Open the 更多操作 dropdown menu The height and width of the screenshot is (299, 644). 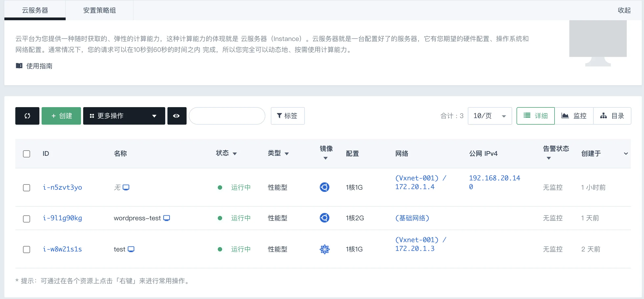(124, 116)
